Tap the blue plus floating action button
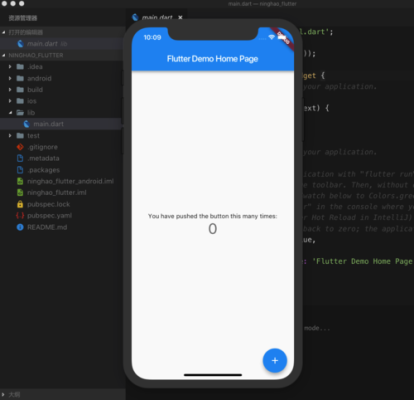The image size is (414, 400). point(275,360)
